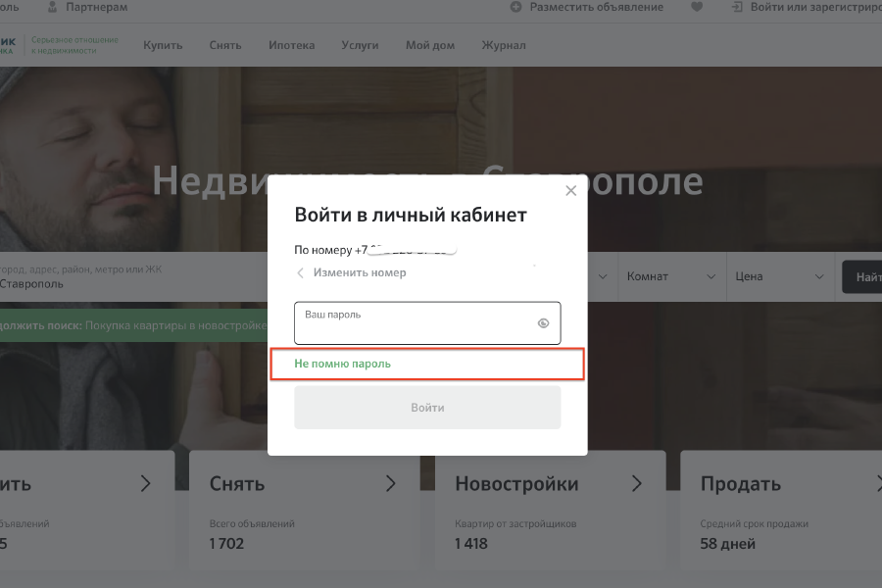Click the login icon beside Войти или зарегистрироваться
Screen dimensions: 882x588
point(736,7)
